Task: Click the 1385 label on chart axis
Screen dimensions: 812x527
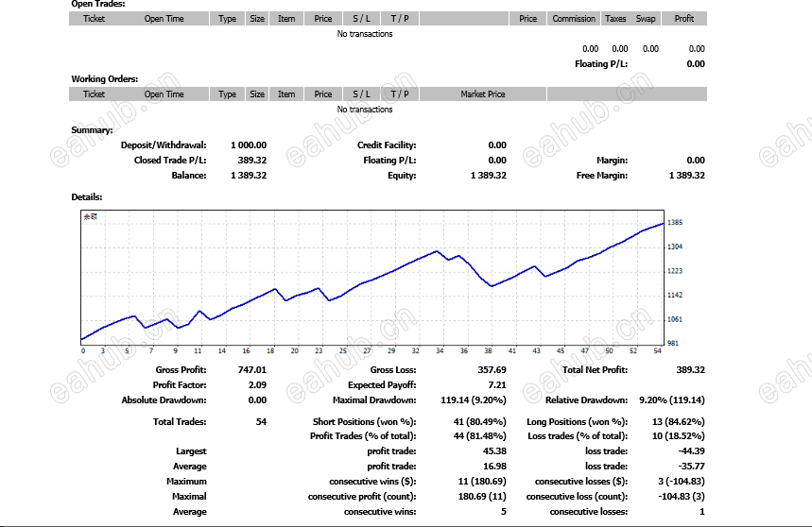Action: pyautogui.click(x=674, y=222)
